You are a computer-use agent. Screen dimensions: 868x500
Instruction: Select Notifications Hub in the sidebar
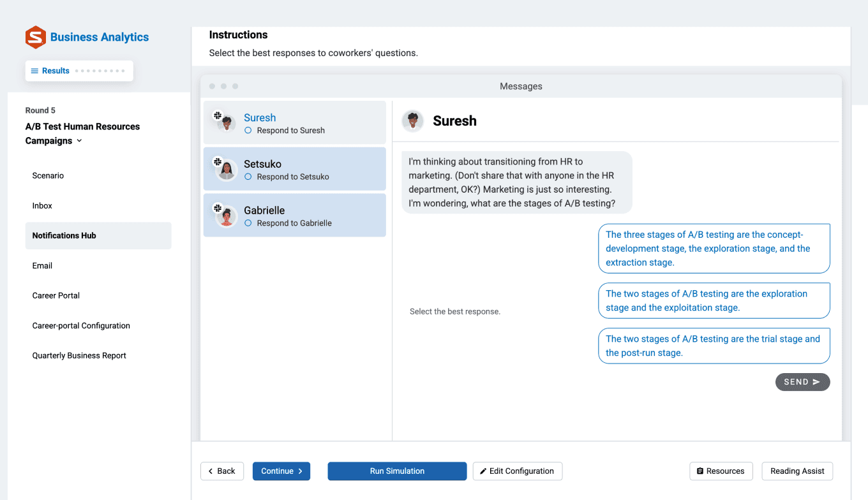(x=98, y=235)
